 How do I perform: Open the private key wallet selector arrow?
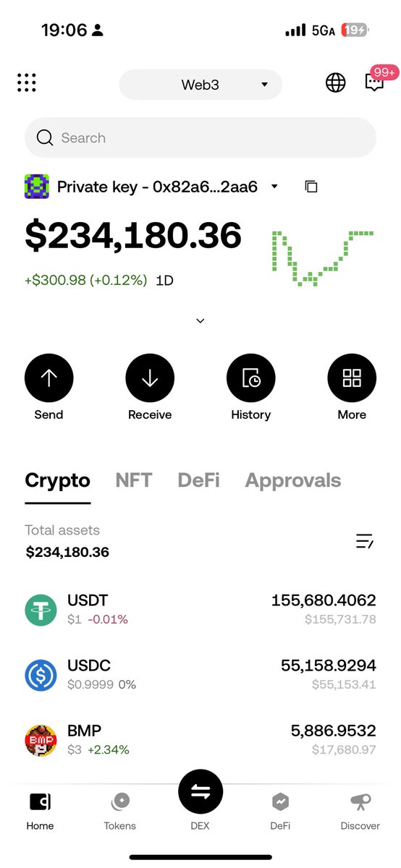pos(274,187)
